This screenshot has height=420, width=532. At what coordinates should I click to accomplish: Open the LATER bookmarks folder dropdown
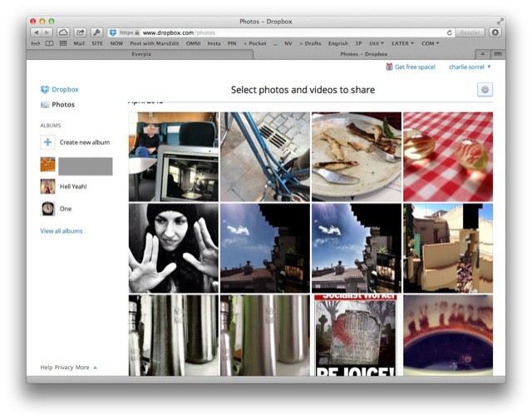click(401, 42)
